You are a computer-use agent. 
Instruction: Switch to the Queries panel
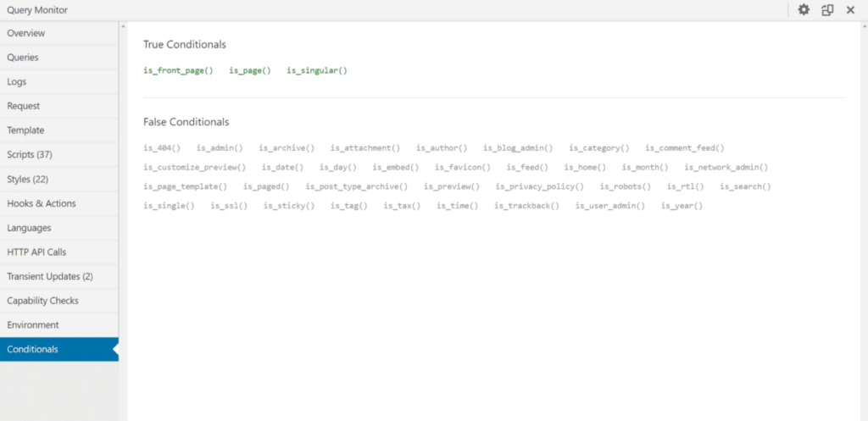tap(23, 58)
